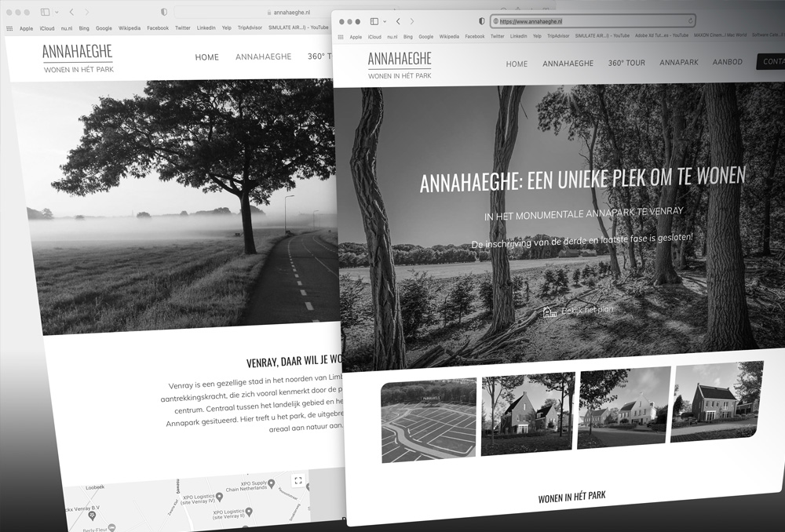Open third thumbnail showing street of houses
The image size is (785, 532).
pyautogui.click(x=623, y=408)
